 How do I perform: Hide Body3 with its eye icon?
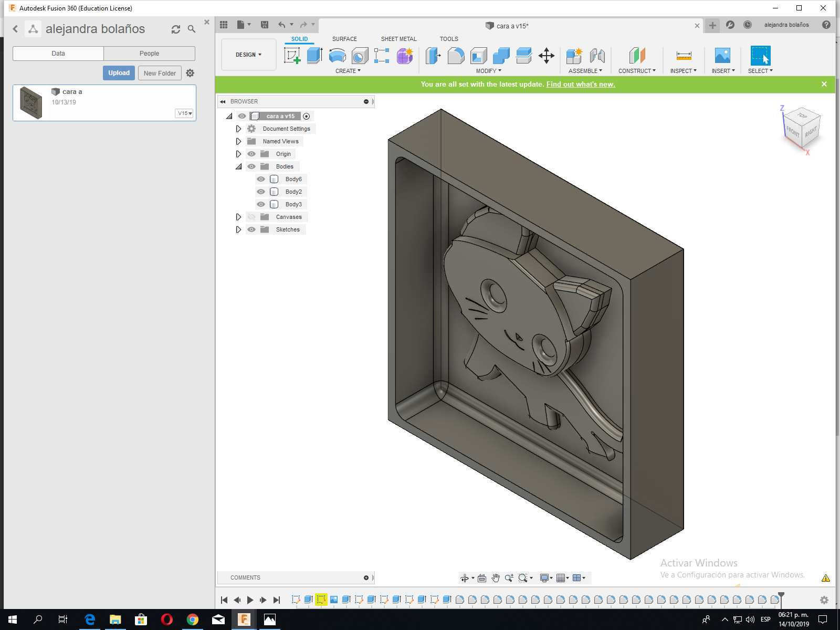tap(261, 204)
